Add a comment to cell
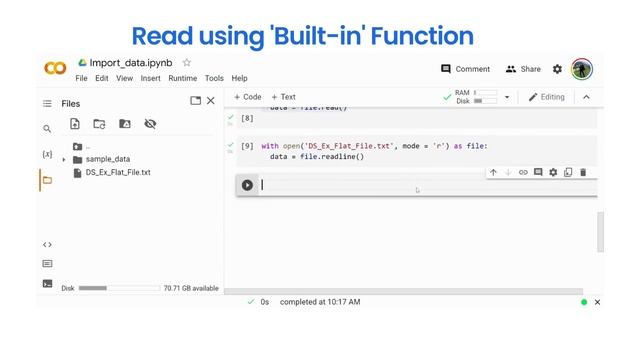This screenshot has height=360, width=640. [538, 172]
